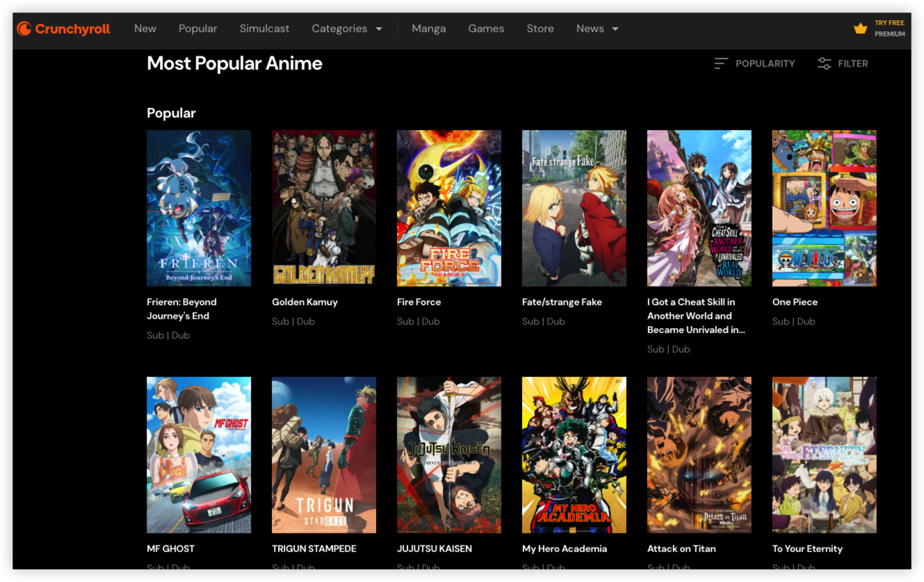Click the Most Popular Anime heading
924x582 pixels.
pyautogui.click(x=235, y=63)
